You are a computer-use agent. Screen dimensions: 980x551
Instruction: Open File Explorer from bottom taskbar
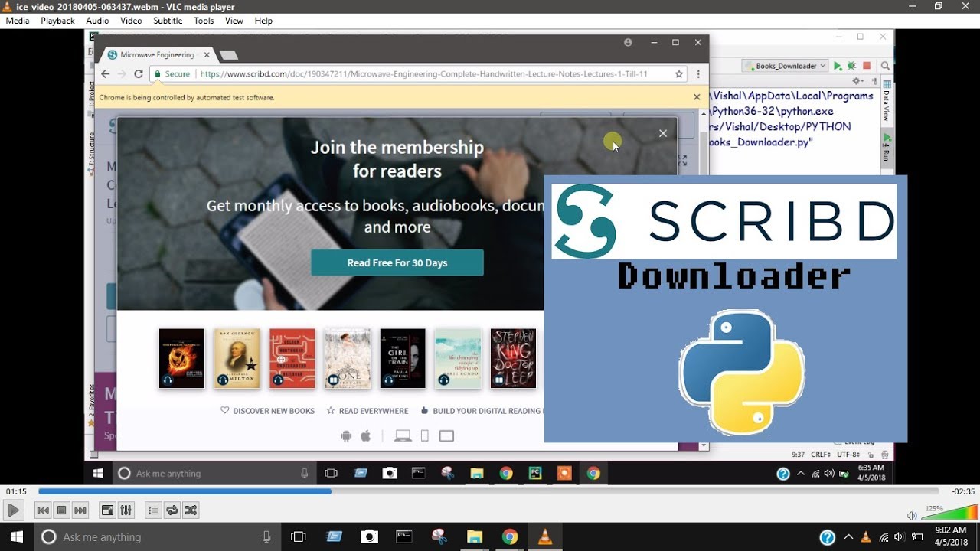coord(475,536)
